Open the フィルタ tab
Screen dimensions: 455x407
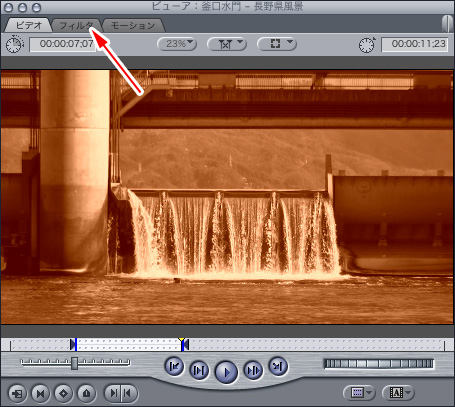coord(76,25)
